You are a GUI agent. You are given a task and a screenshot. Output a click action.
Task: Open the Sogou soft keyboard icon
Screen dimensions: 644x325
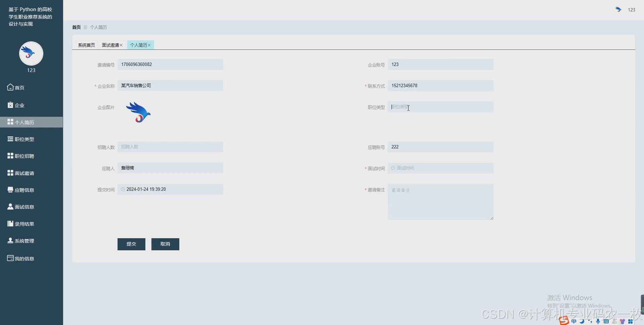pos(606,321)
